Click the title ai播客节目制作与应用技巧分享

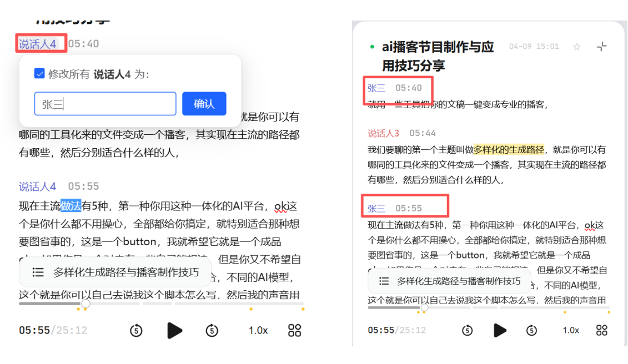pos(438,56)
